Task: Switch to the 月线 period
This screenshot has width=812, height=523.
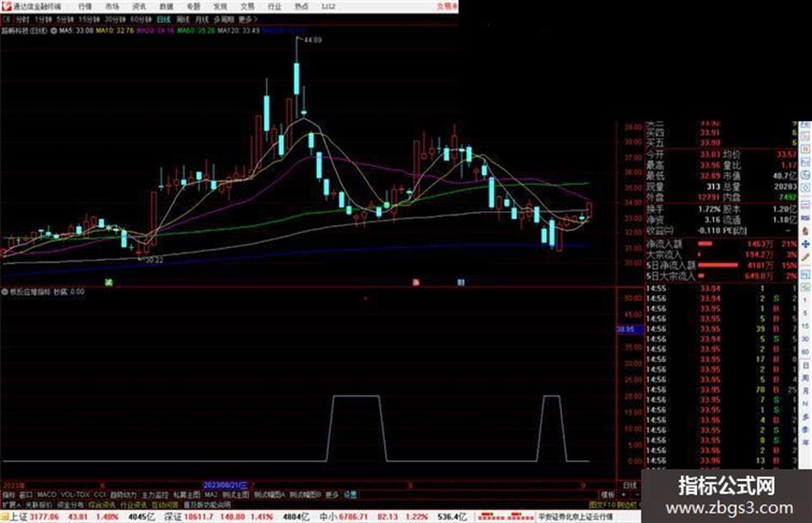Action: pos(201,19)
